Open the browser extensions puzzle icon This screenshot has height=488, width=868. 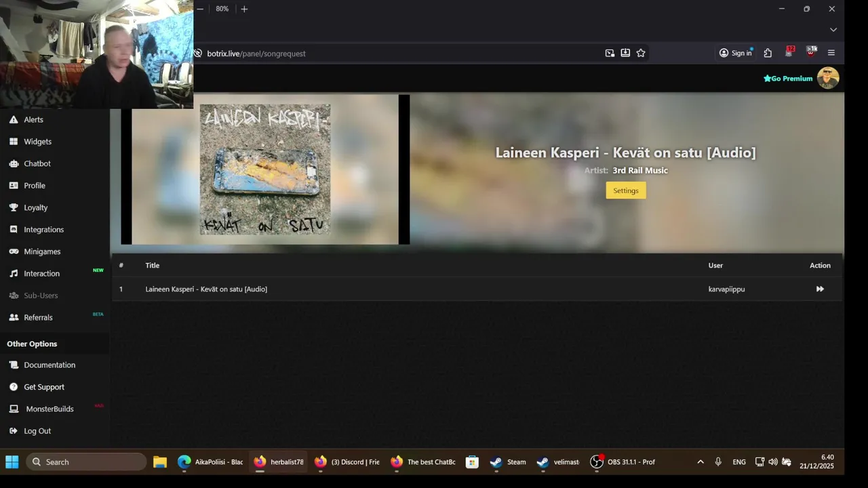pos(768,53)
